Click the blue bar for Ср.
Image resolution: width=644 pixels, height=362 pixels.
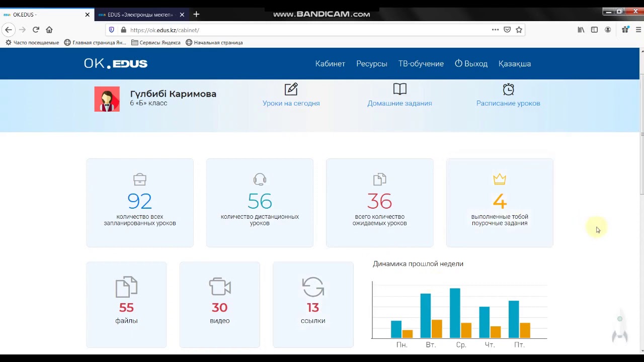point(455,313)
